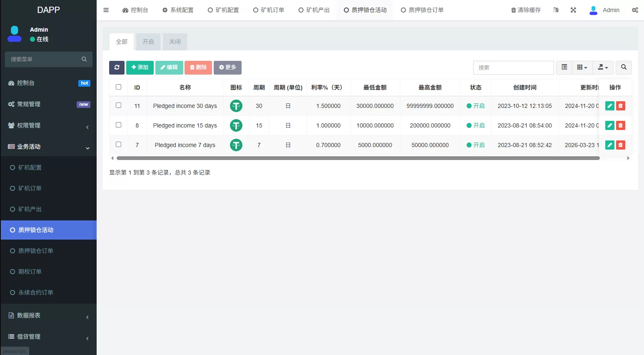This screenshot has height=355, width=644.
Task: Click the 更多 button
Action: [227, 67]
